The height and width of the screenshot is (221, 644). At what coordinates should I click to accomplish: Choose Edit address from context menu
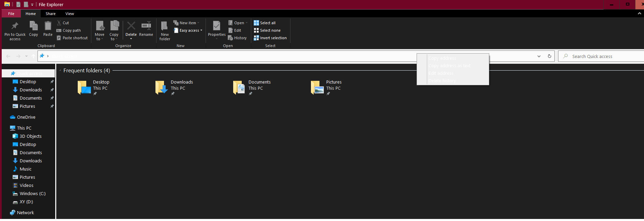coord(453,73)
